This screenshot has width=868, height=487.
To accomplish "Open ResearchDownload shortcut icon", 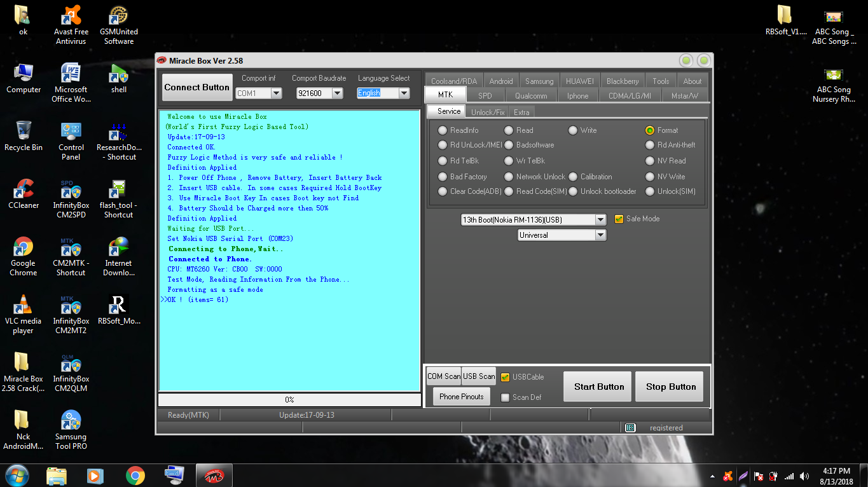I will (119, 141).
